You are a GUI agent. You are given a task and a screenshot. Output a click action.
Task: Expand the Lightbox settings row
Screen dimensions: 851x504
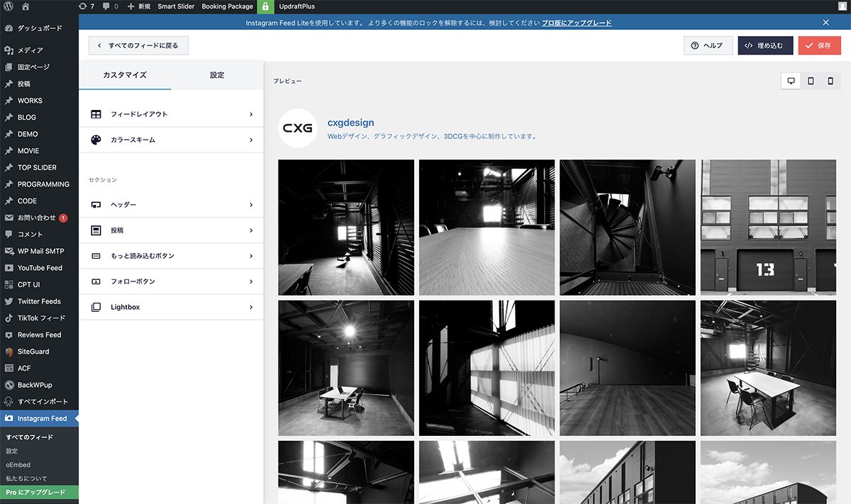171,307
